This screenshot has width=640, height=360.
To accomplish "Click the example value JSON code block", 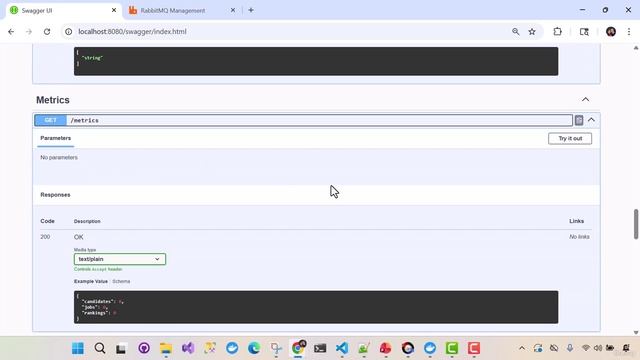I will coord(316,307).
